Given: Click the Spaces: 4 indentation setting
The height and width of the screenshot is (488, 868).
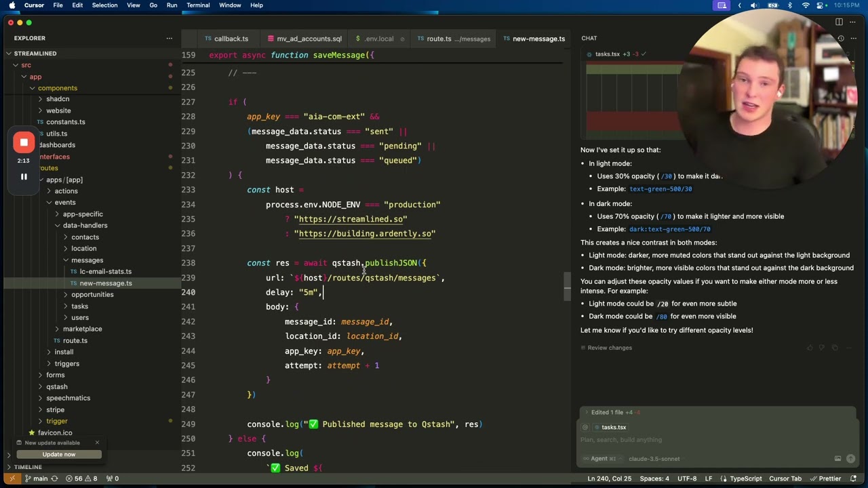Looking at the screenshot, I should (x=654, y=479).
